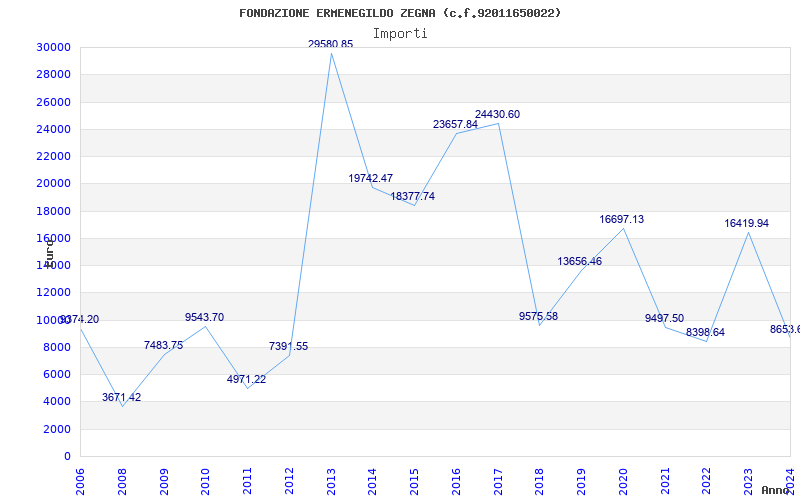Image resolution: width=800 pixels, height=500 pixels.
Task: Click the y-axis value 12000
Action: pyautogui.click(x=53, y=293)
